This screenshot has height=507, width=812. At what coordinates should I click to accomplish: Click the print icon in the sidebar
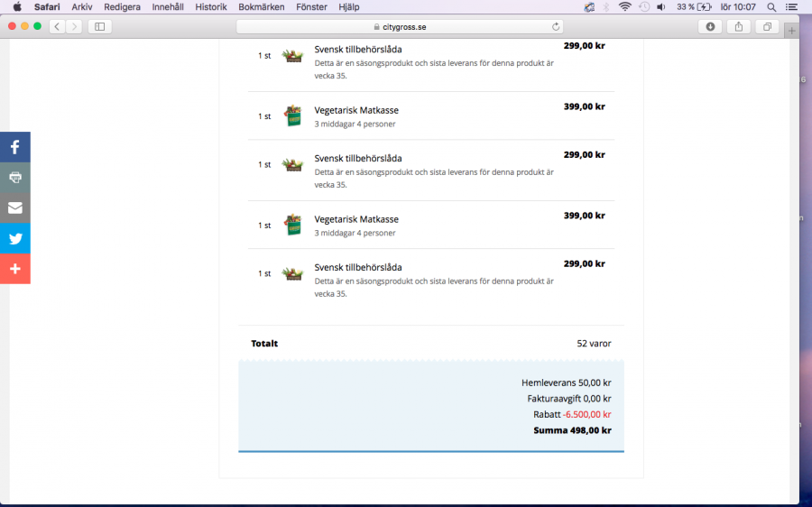[x=15, y=178]
